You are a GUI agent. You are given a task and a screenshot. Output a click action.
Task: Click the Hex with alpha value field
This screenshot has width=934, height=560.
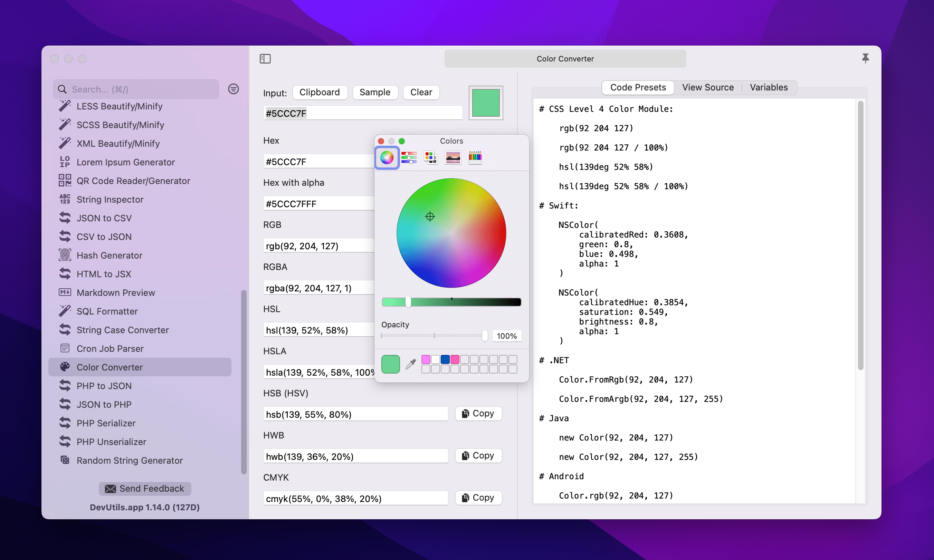(318, 204)
